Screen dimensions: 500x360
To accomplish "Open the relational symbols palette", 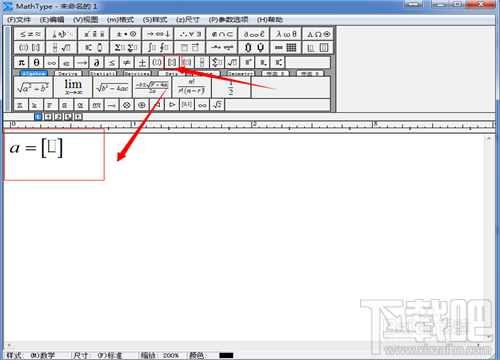I will (x=30, y=34).
